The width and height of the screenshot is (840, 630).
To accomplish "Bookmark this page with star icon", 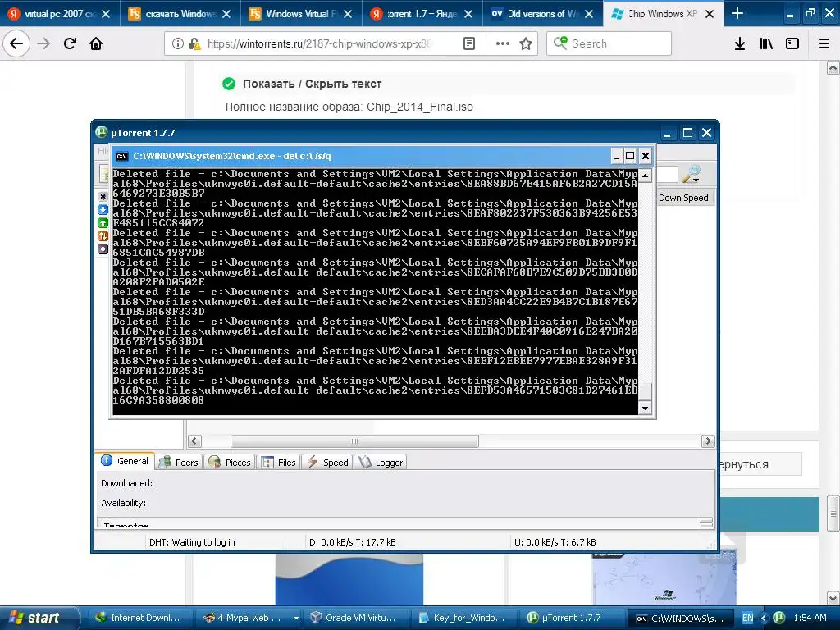I will click(x=526, y=43).
